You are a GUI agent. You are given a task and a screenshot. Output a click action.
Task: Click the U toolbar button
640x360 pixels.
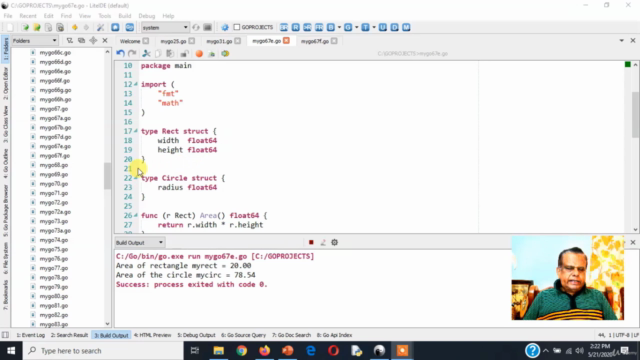[382, 27]
